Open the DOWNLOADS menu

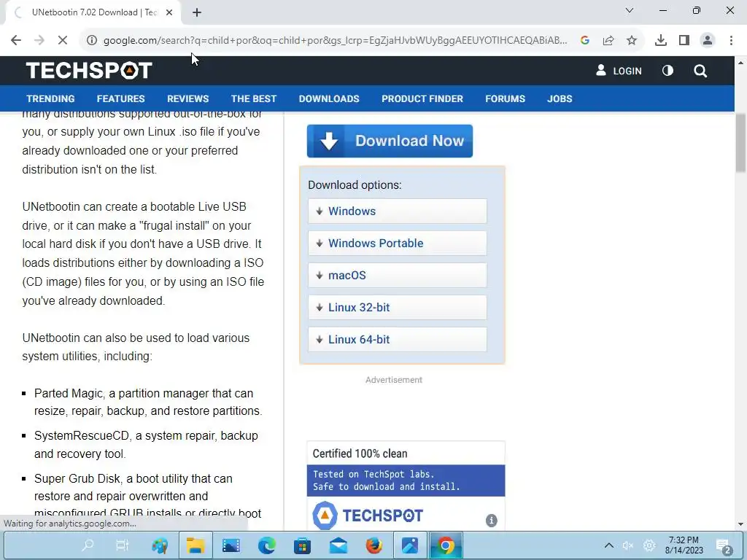(x=329, y=98)
